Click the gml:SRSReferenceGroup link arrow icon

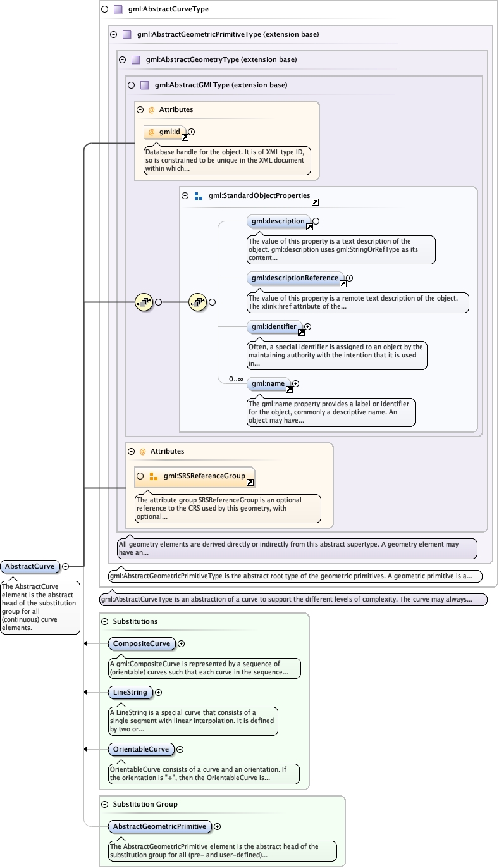(250, 482)
